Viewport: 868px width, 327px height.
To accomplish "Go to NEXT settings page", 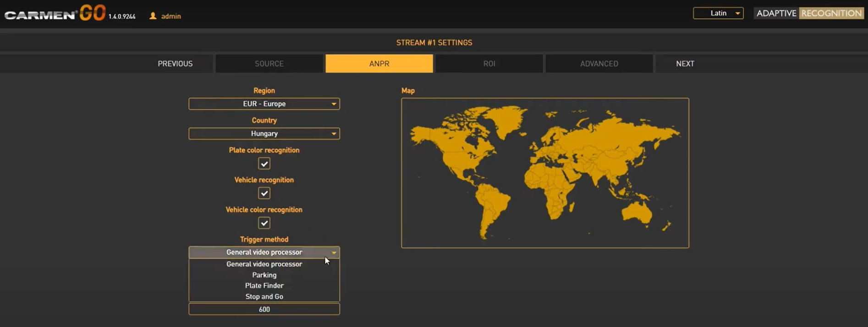I will (x=685, y=64).
